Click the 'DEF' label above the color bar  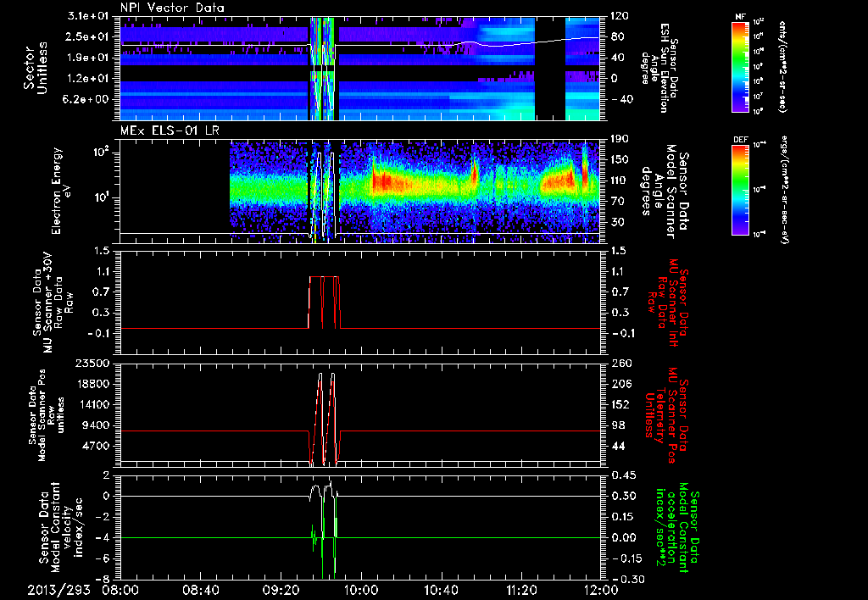point(741,140)
